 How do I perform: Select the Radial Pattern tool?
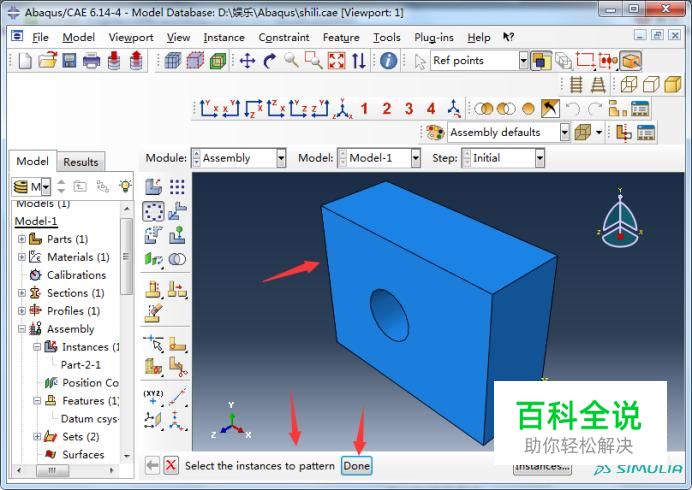[x=153, y=211]
